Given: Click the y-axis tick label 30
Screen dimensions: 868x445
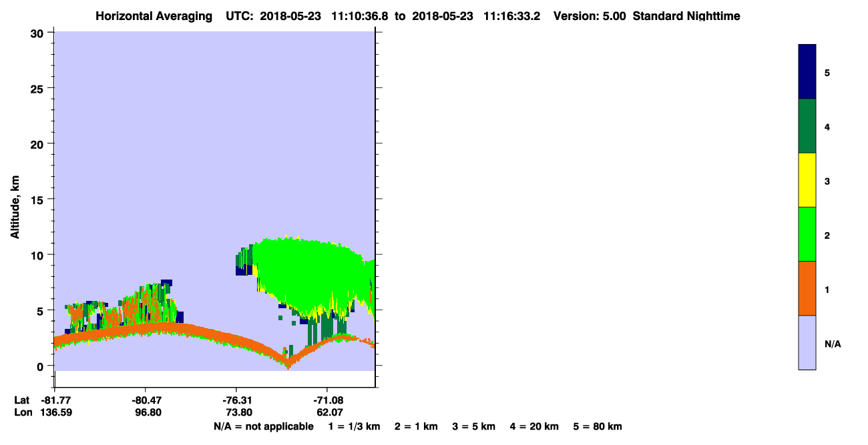Looking at the screenshot, I should (x=39, y=33).
